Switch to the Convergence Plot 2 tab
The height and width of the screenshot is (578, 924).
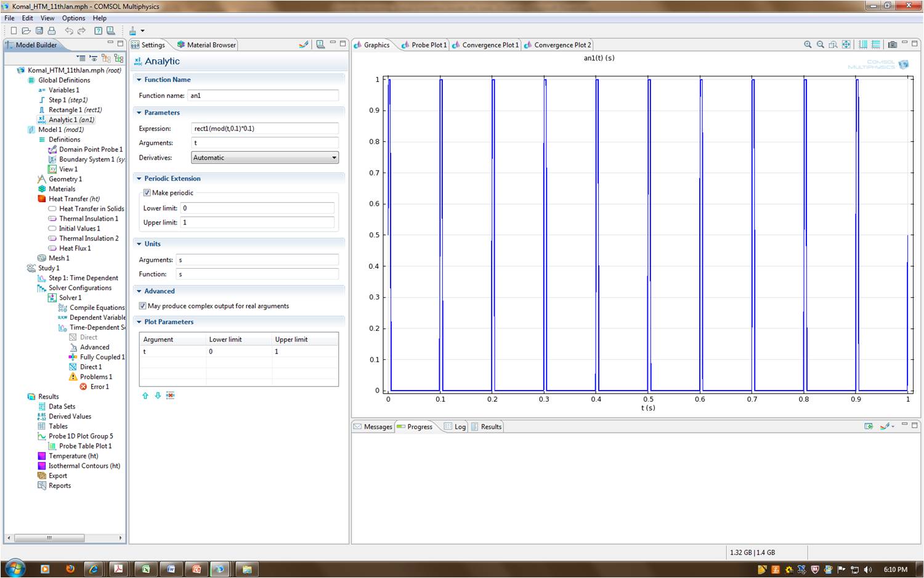click(562, 45)
